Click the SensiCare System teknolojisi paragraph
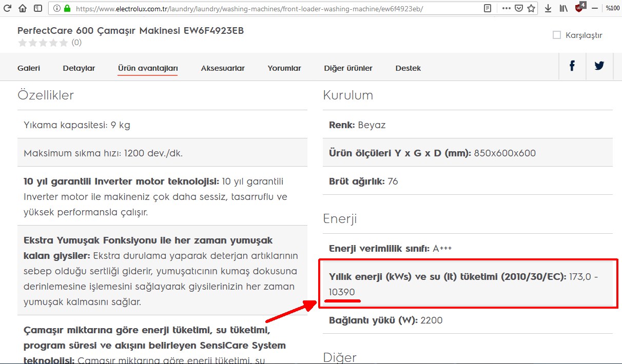 pyautogui.click(x=162, y=340)
